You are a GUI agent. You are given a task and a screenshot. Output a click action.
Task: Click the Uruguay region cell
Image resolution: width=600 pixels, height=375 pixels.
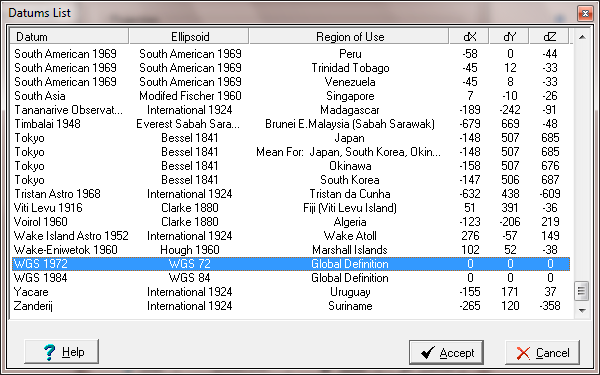point(350,292)
